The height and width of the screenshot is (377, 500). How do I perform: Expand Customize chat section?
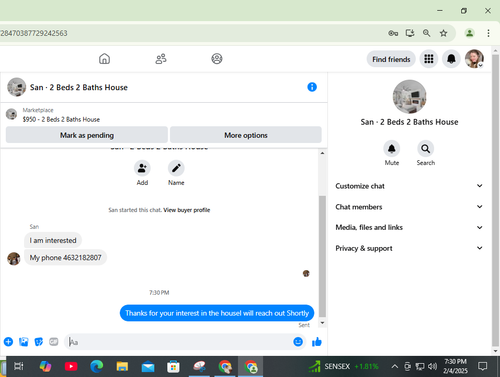click(x=409, y=186)
